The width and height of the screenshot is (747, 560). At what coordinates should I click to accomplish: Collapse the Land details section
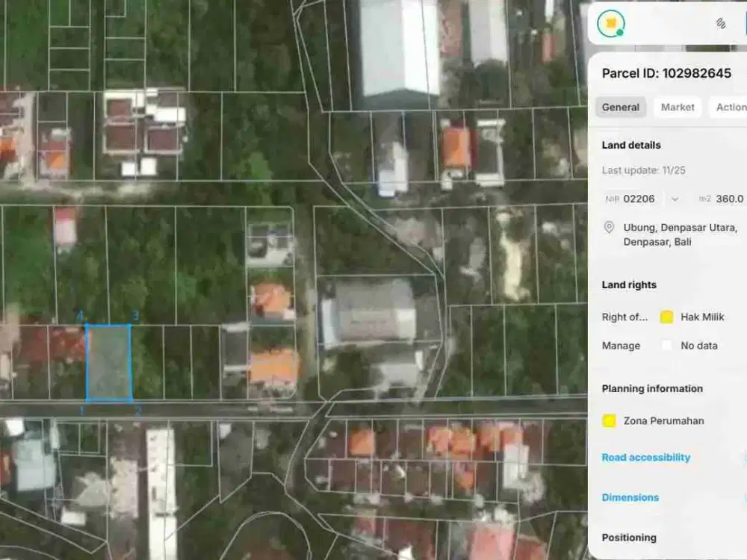click(630, 145)
